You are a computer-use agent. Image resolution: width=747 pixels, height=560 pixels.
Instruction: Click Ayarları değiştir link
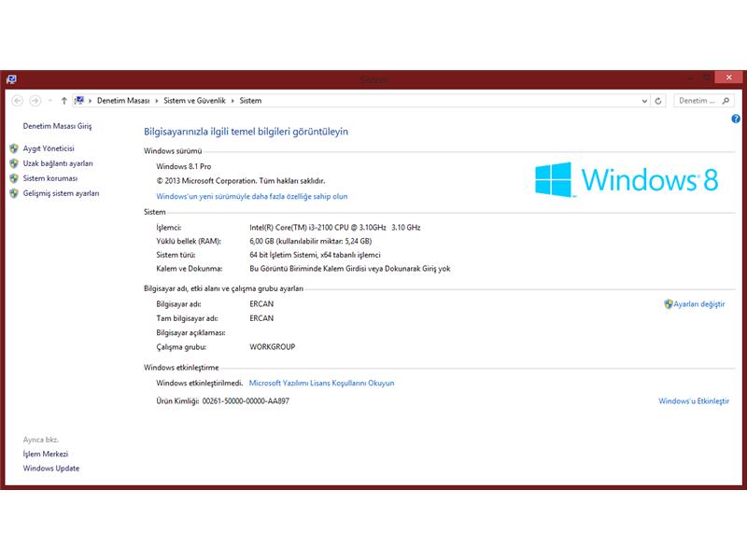[x=698, y=304]
